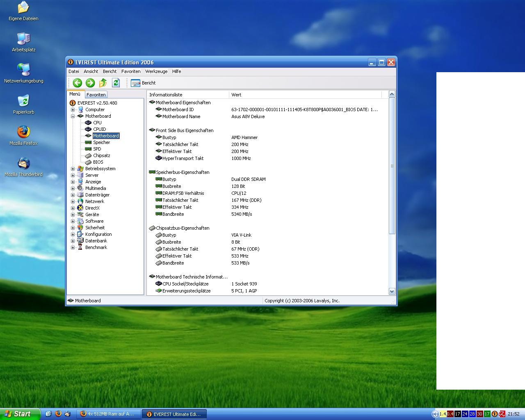Click the Informationsliste column header
Image resolution: width=525 pixels, height=420 pixels.
click(x=188, y=95)
